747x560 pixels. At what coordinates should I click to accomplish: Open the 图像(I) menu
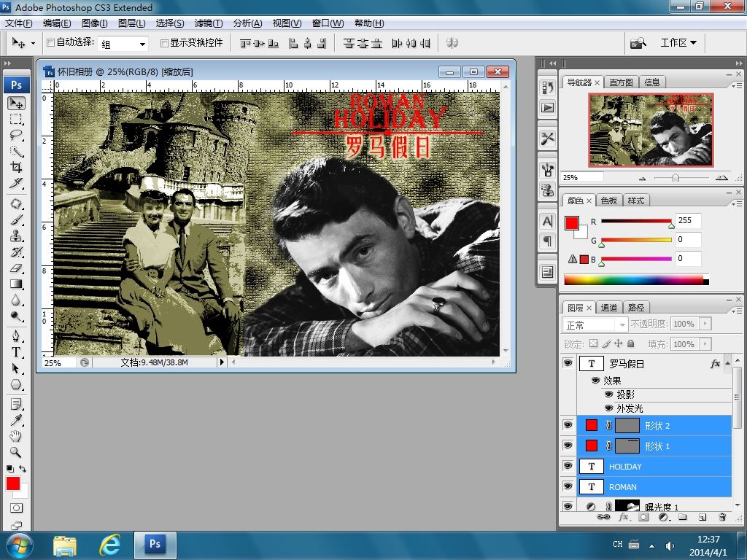(x=94, y=23)
